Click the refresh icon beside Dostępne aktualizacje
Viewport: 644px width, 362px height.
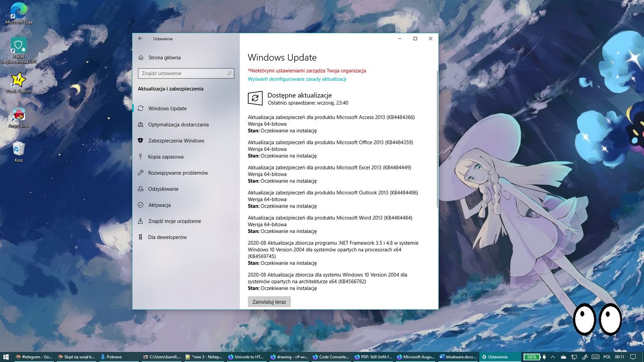pyautogui.click(x=255, y=98)
